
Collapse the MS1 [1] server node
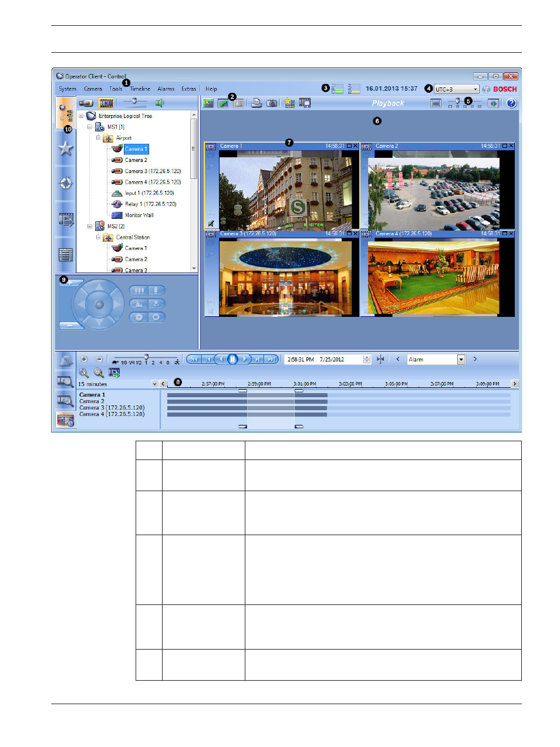90,127
